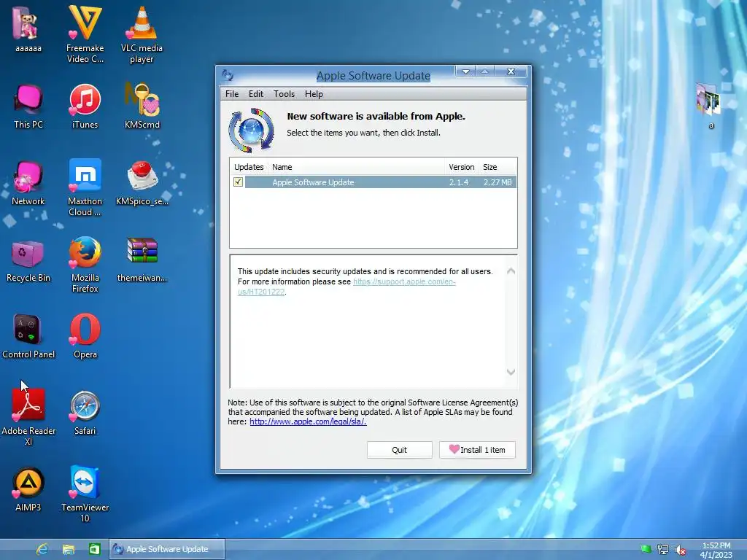Open the Store taskbar icon
The width and height of the screenshot is (747, 560).
tap(95, 549)
